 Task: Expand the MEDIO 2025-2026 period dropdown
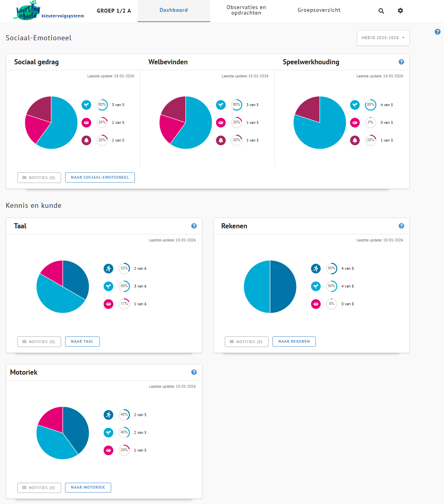(383, 38)
